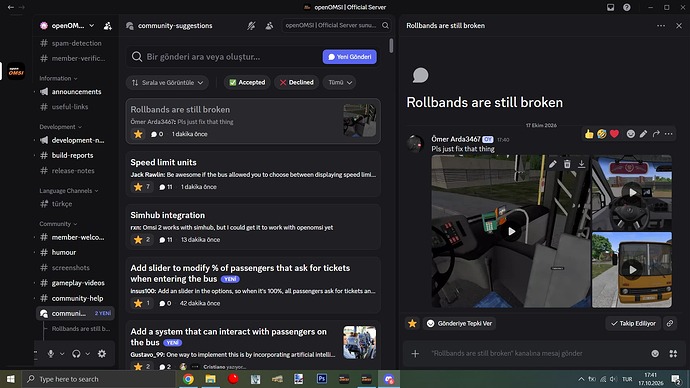Open more message actions ellipsis

(x=668, y=134)
